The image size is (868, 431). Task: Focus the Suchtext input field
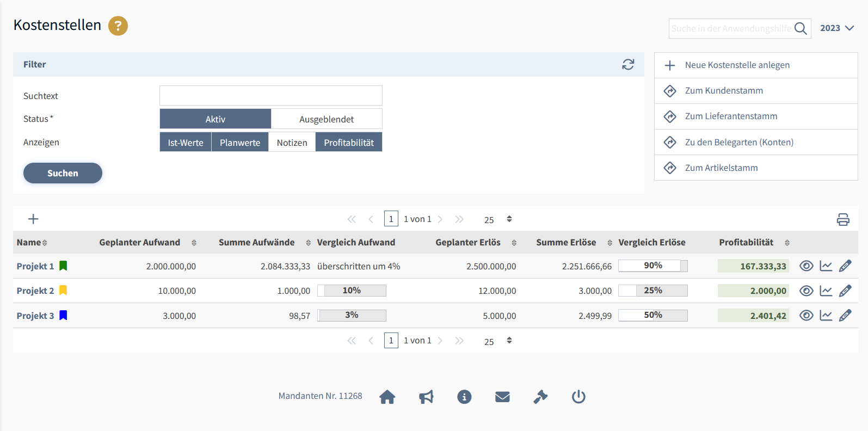(270, 96)
